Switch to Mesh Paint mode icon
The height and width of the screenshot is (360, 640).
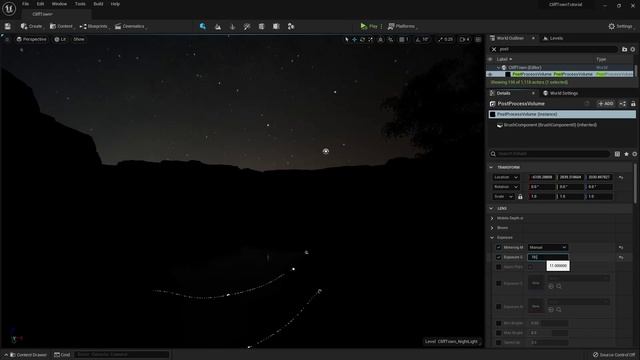[247, 27]
